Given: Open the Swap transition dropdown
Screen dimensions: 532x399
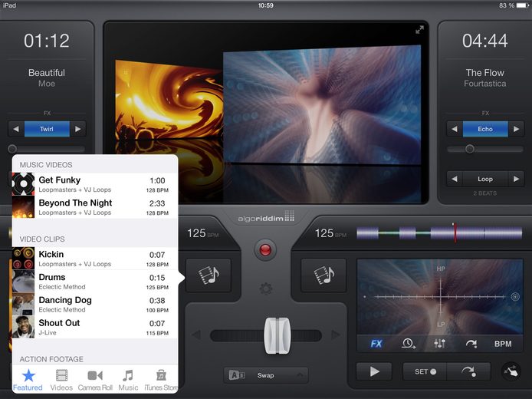Looking at the screenshot, I should (x=266, y=375).
